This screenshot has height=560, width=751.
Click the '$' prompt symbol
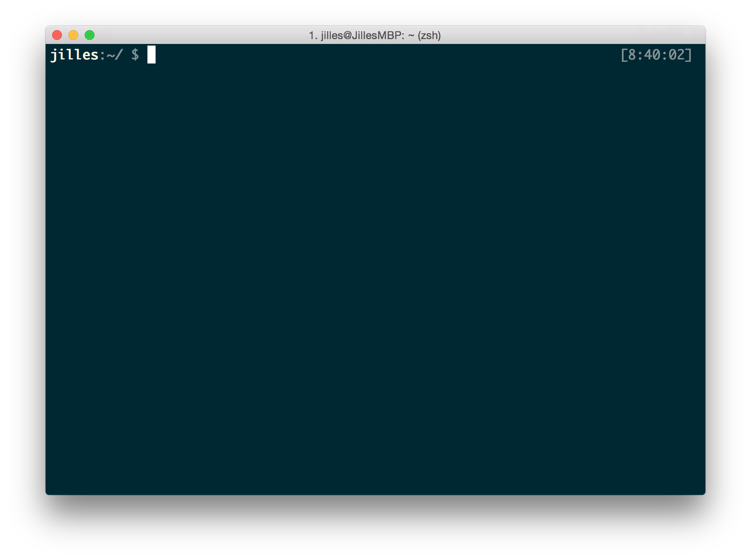tap(135, 55)
